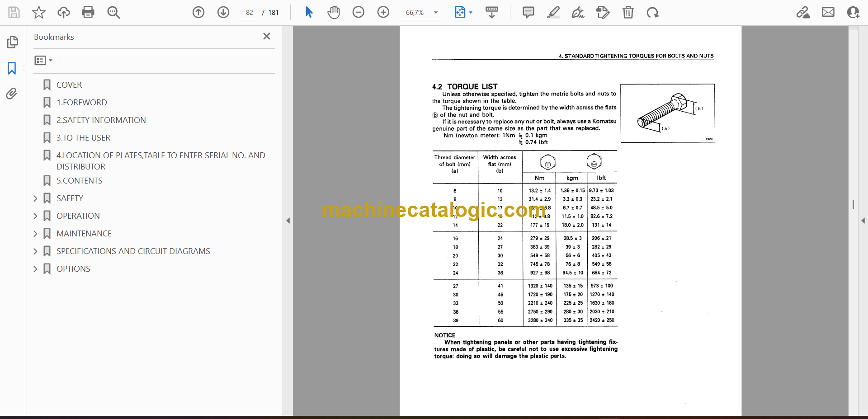The width and height of the screenshot is (868, 419).
Task: Expand the SAFETY bookmark chevron
Action: click(x=35, y=198)
